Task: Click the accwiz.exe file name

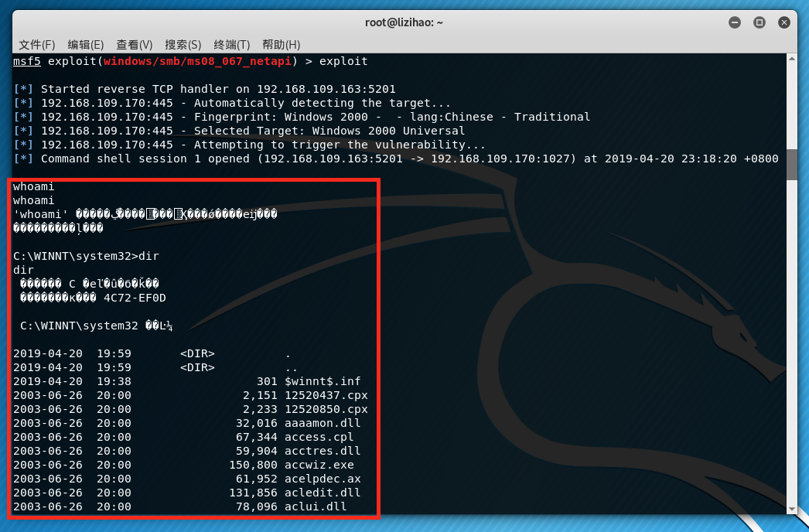Action: [x=319, y=465]
